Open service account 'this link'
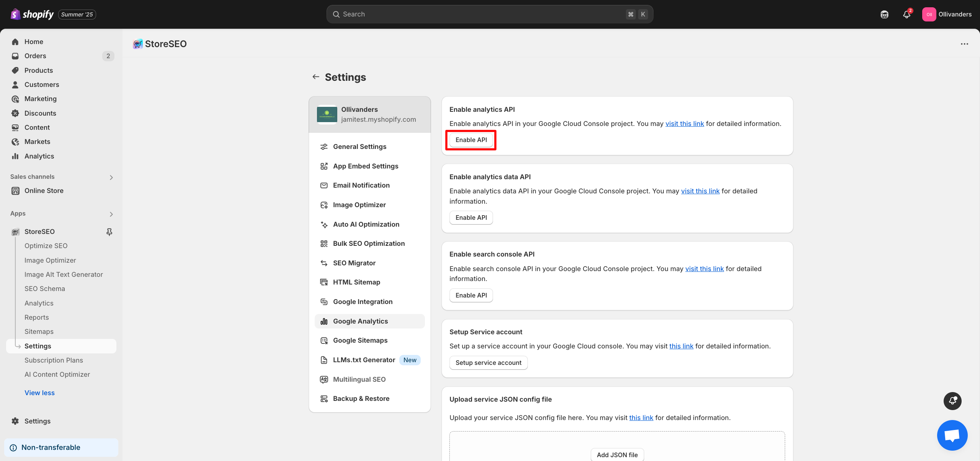Screen dimensions: 980x461 point(681,346)
